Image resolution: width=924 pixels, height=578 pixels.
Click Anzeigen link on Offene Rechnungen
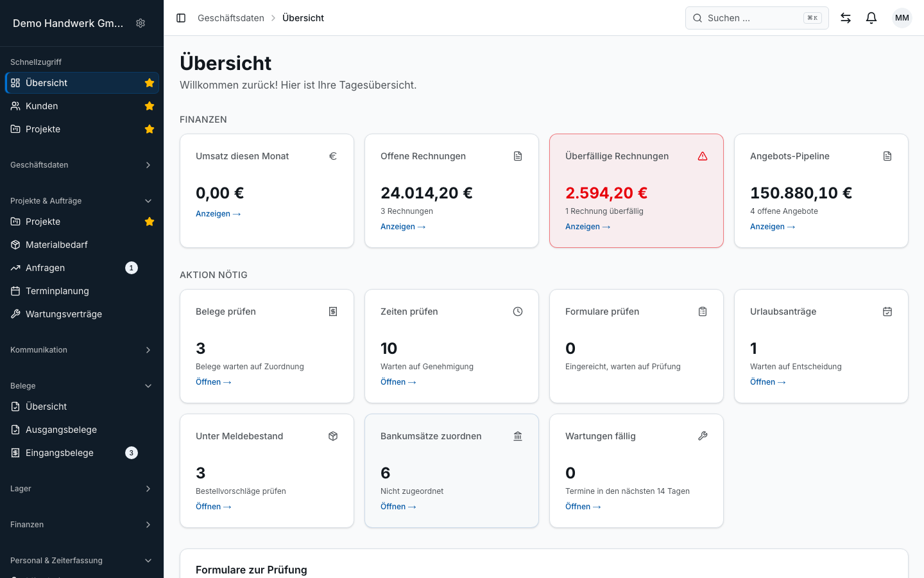point(403,227)
